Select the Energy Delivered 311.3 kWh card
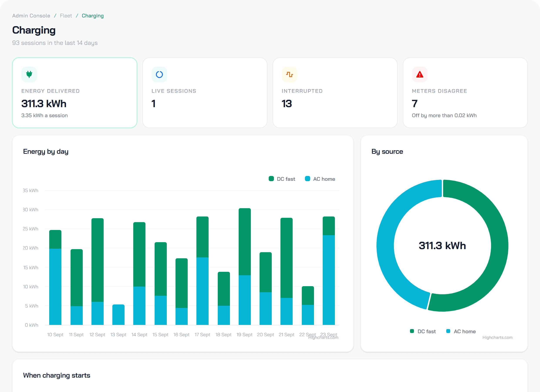540x392 pixels. coord(75,93)
